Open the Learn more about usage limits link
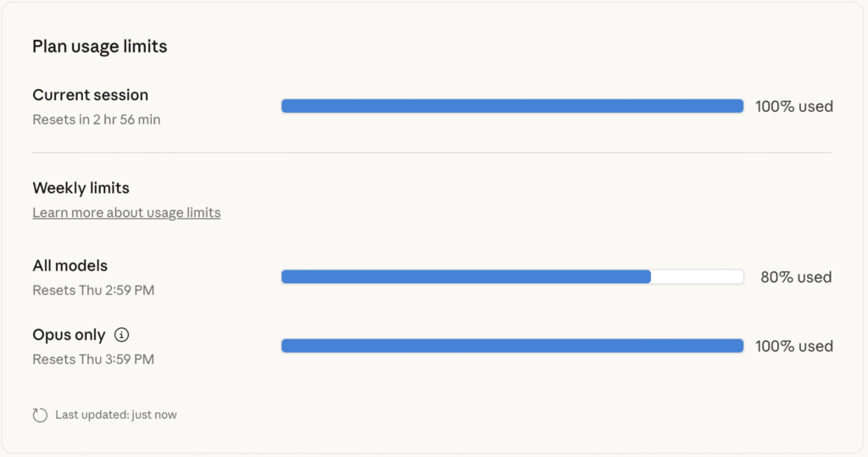The height and width of the screenshot is (457, 868). coord(126,213)
